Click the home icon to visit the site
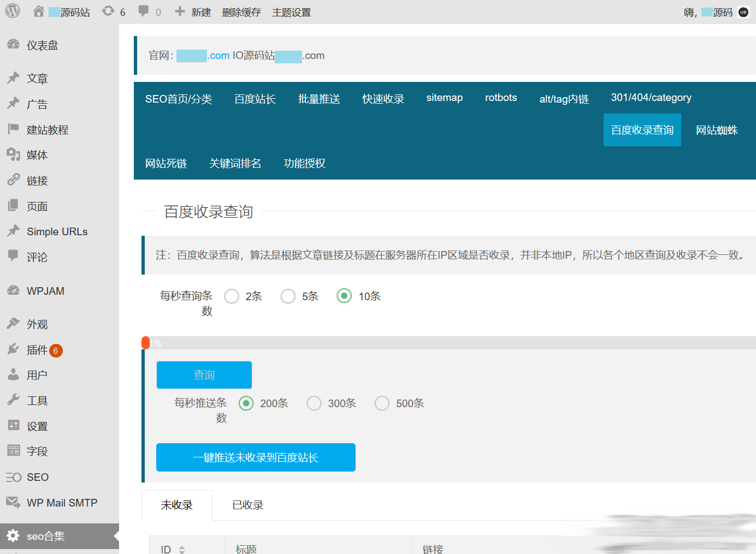The width and height of the screenshot is (756, 554). [38, 11]
